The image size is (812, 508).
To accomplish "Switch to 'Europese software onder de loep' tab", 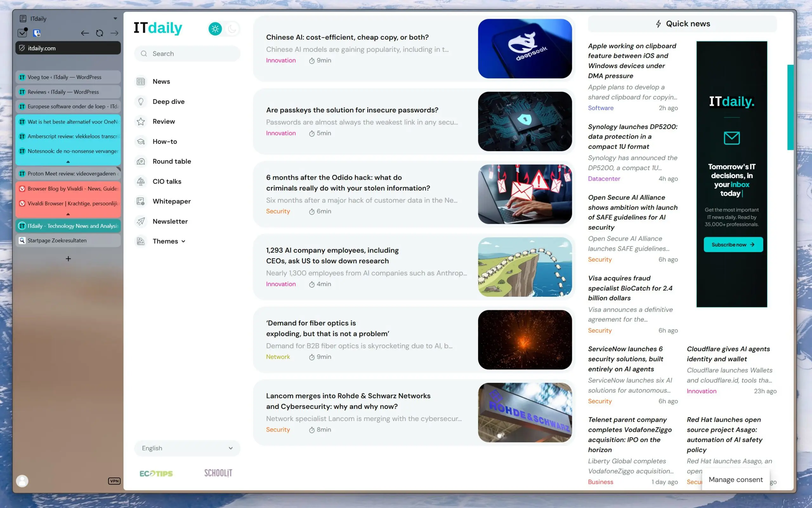I will (x=68, y=106).
